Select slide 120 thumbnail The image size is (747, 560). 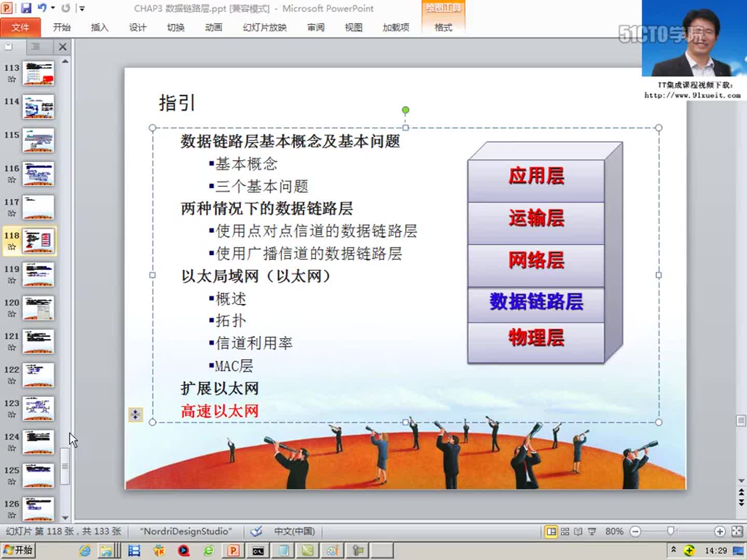[x=38, y=308]
